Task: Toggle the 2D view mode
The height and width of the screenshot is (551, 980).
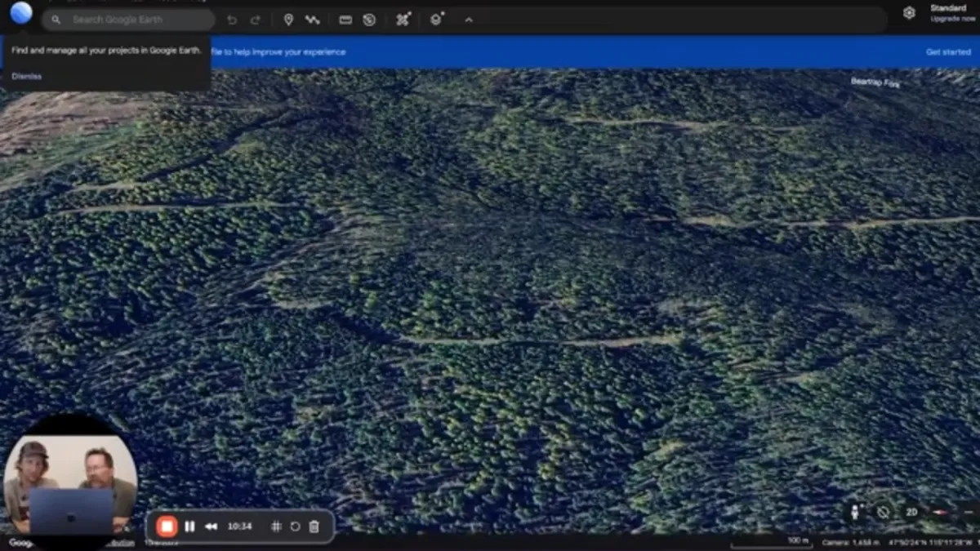Action: [x=911, y=512]
